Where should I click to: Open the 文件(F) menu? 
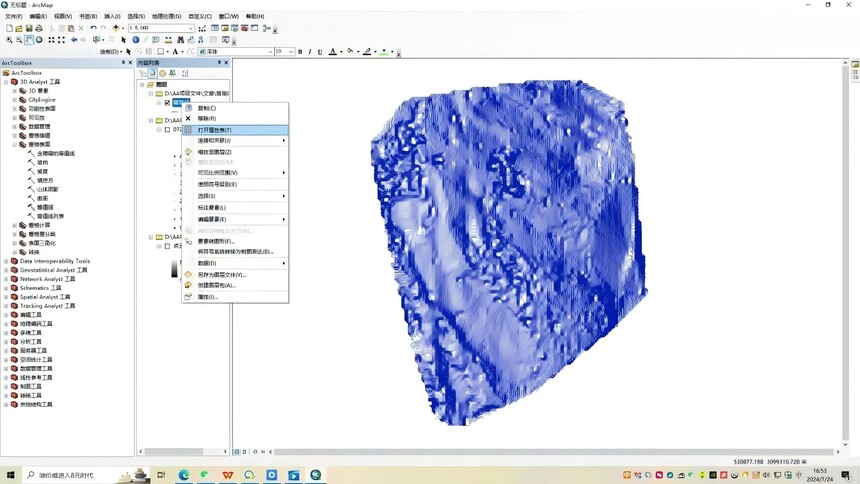click(x=13, y=16)
